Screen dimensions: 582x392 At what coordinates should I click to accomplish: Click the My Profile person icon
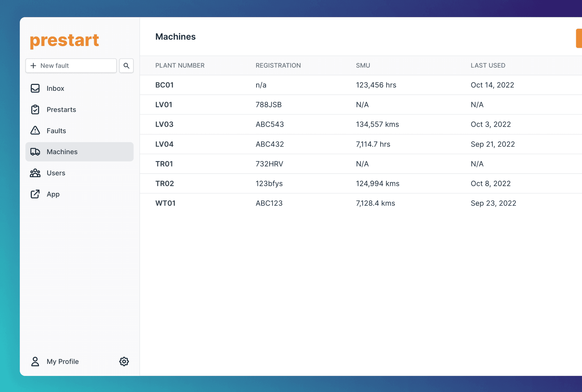pos(35,361)
